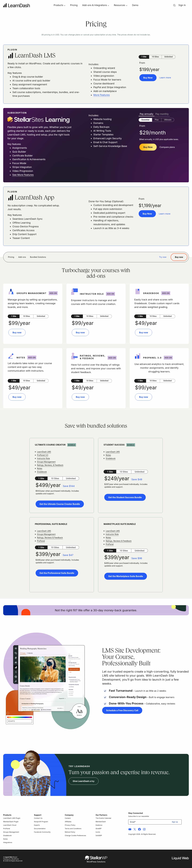Viewport: 192px width, 868px height.
Task: Select Ultimate tier for StellarSites Learning
Action: click(168, 120)
